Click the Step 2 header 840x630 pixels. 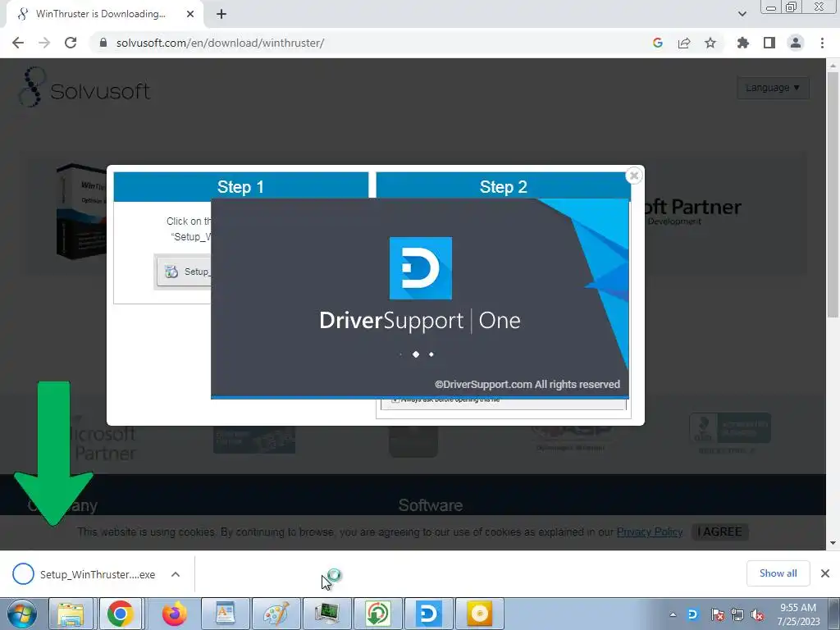coord(503,186)
